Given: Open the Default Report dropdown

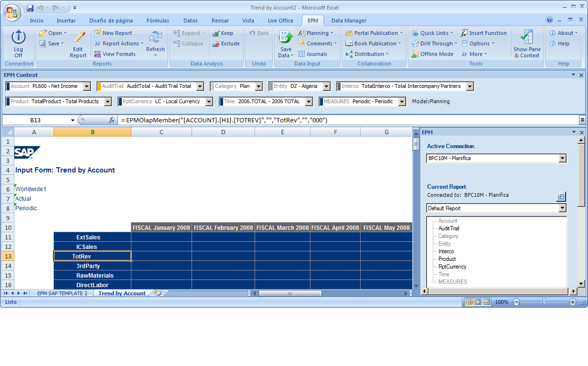Looking at the screenshot, I should tap(562, 208).
